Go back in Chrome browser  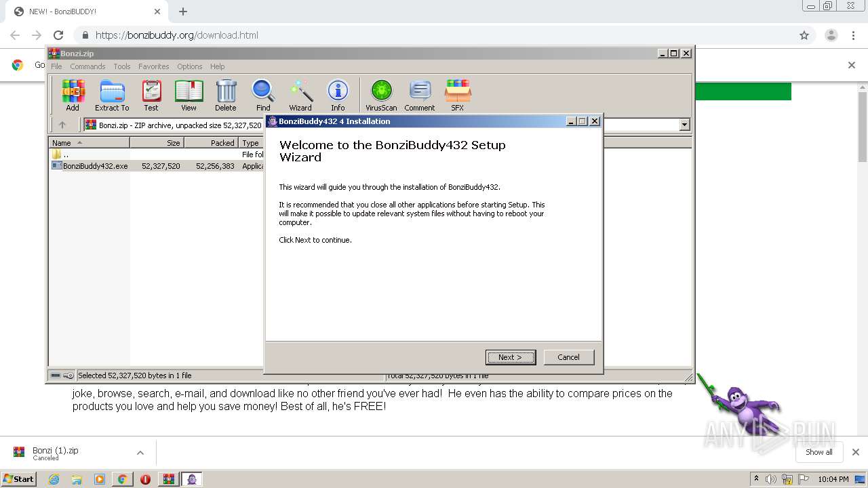15,35
